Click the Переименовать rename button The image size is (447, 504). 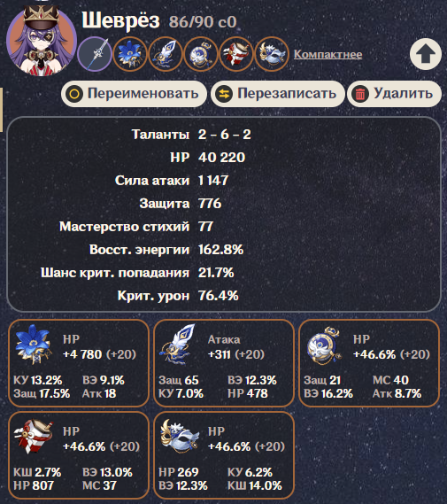(134, 94)
